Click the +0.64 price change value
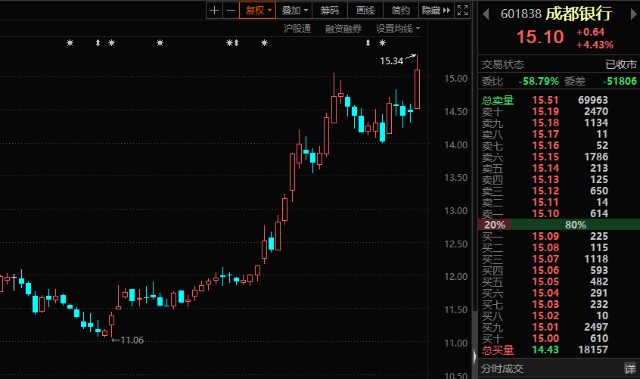This screenshot has width=640, height=379. [590, 32]
